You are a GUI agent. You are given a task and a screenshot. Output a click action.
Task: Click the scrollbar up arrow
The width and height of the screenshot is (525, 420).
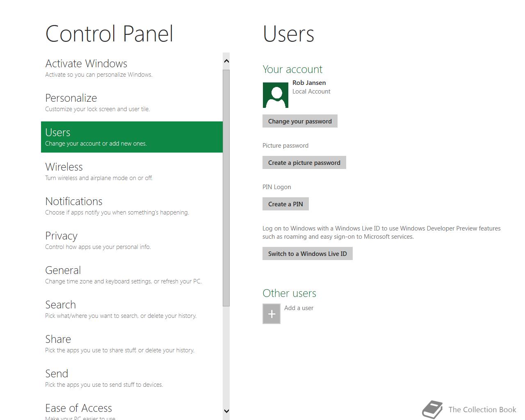(x=226, y=61)
